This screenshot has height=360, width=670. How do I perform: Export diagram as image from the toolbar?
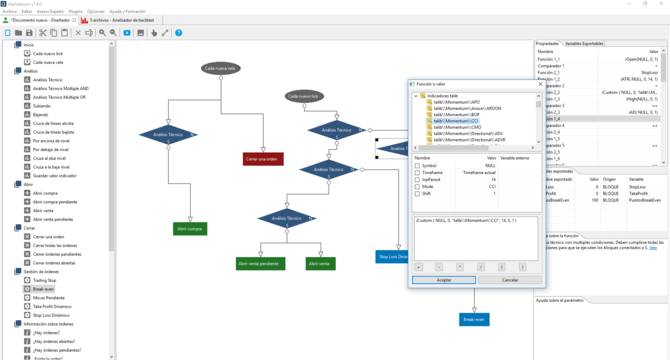point(141,33)
